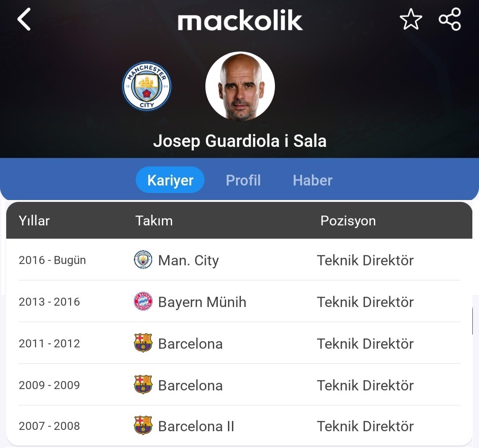Open Guardiola's profile photo
Image resolution: width=479 pixels, height=448 pixels.
tap(240, 86)
